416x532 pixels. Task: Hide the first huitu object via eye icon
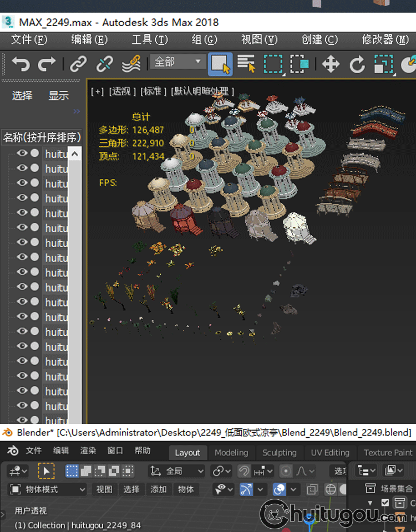tap(22, 154)
